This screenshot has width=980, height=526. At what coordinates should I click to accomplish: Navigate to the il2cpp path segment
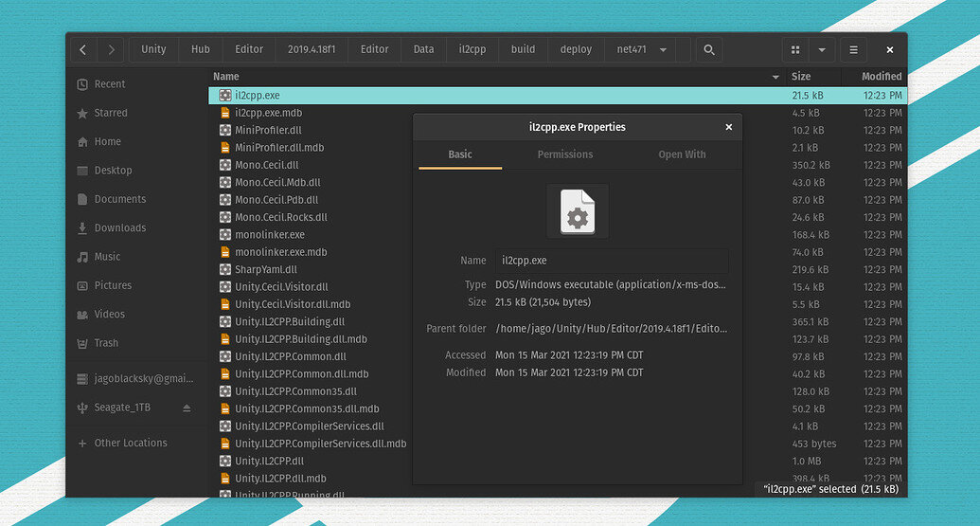click(x=473, y=50)
